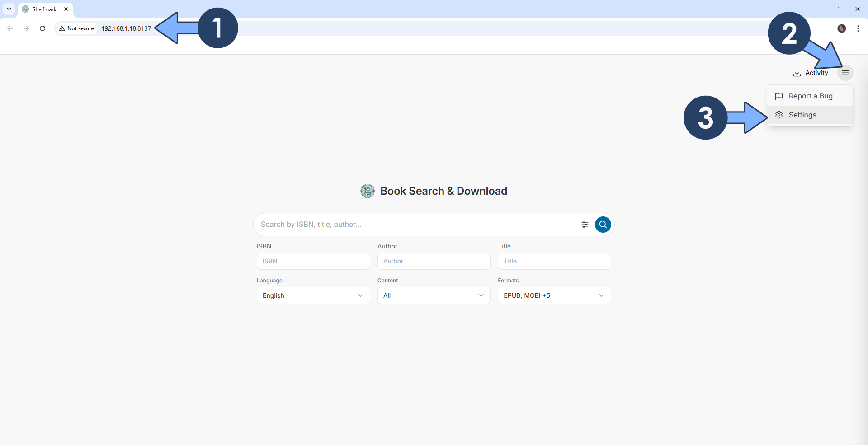Open the filter options icon in the search bar
This screenshot has height=445, width=868.
tap(585, 225)
